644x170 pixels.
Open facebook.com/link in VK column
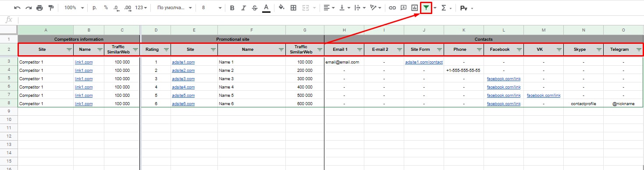(x=544, y=96)
